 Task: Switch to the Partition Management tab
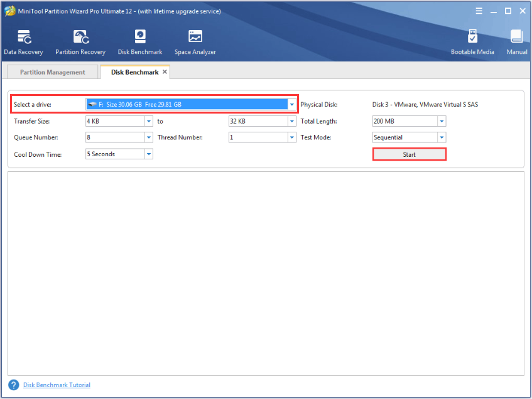(x=53, y=72)
